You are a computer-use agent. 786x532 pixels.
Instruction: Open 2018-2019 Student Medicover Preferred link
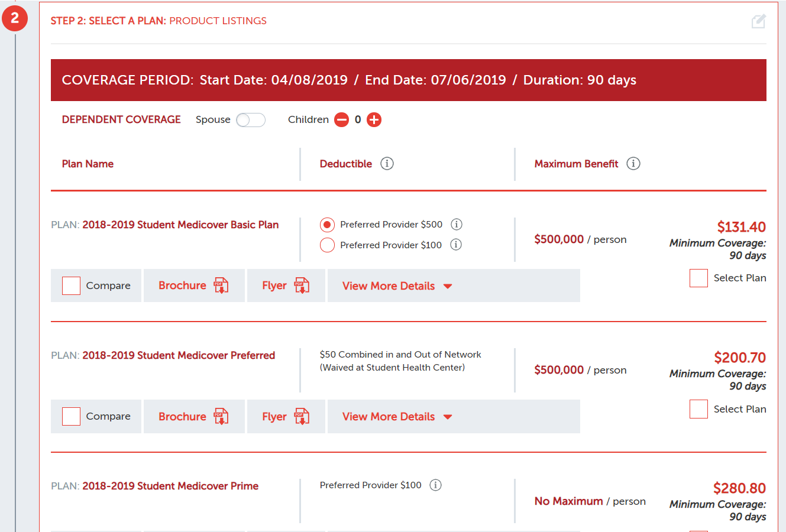point(179,355)
